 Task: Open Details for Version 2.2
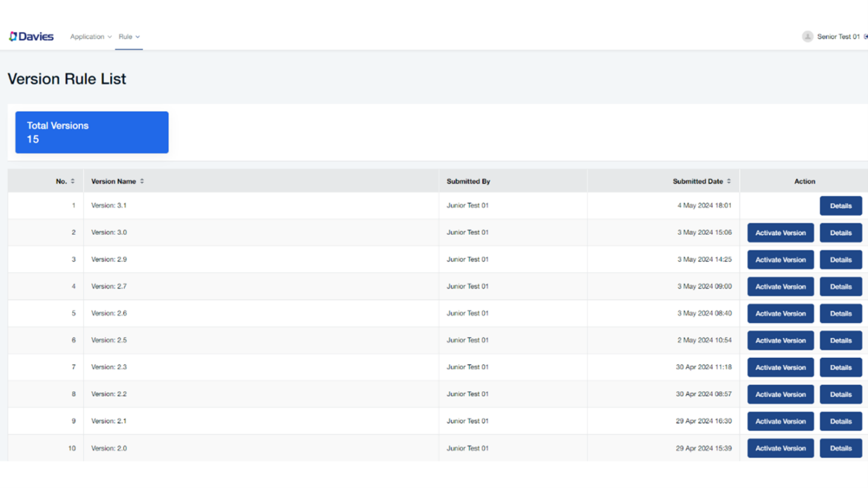tap(840, 395)
